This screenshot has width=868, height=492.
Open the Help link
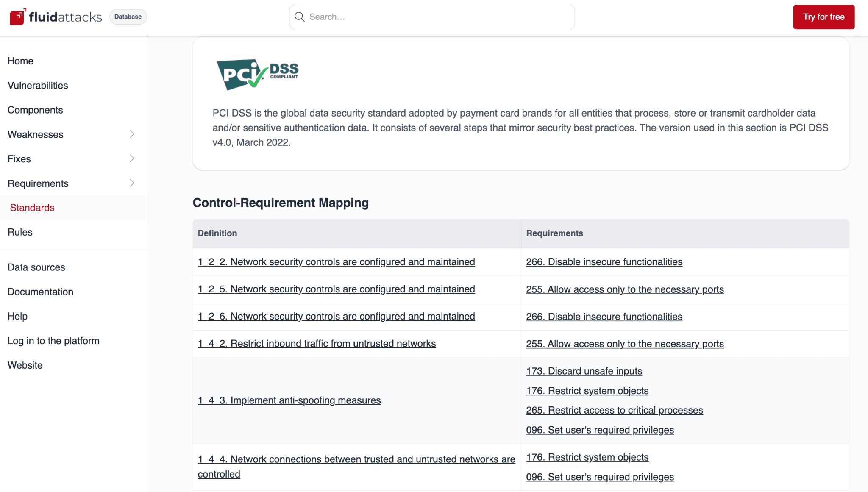[x=17, y=317]
